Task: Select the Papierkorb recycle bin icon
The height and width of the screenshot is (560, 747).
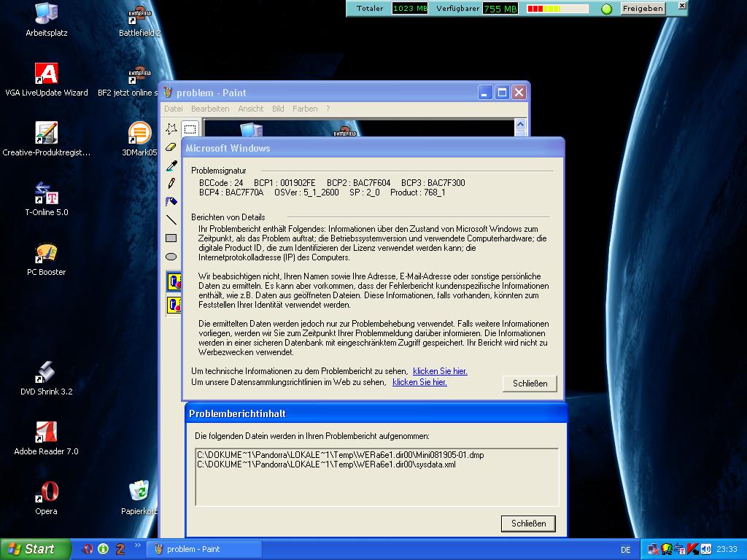Action: [139, 499]
